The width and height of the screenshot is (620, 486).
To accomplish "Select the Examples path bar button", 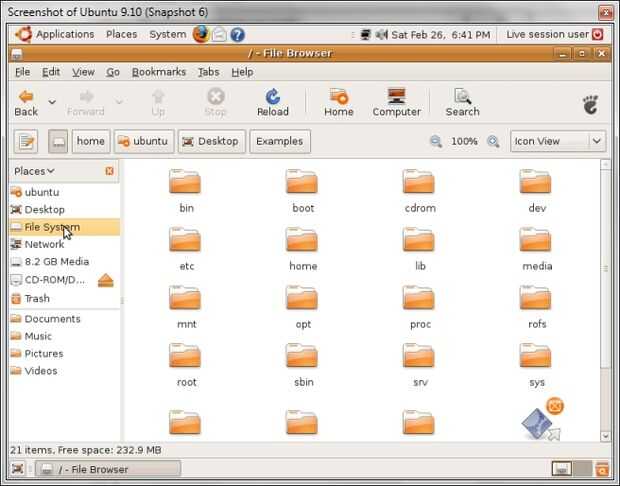I will pos(280,141).
